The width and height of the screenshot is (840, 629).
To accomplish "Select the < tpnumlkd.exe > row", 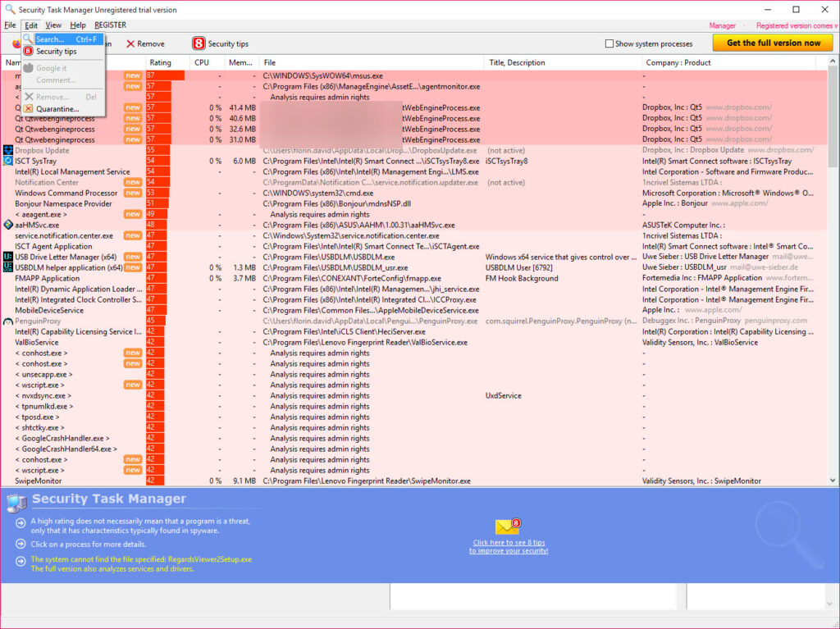I will click(414, 406).
